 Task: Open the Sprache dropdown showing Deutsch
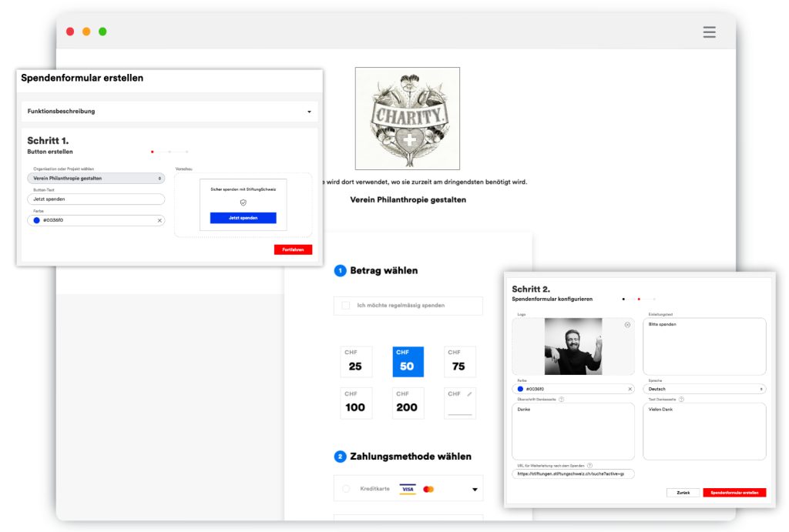click(x=704, y=389)
